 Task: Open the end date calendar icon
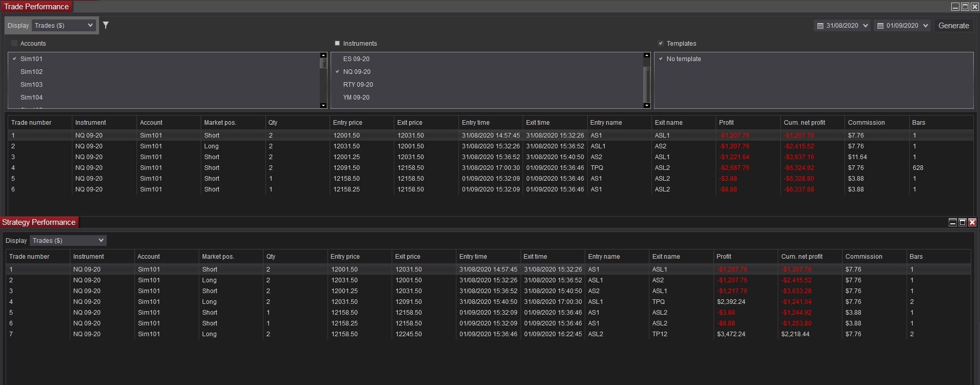pos(880,26)
